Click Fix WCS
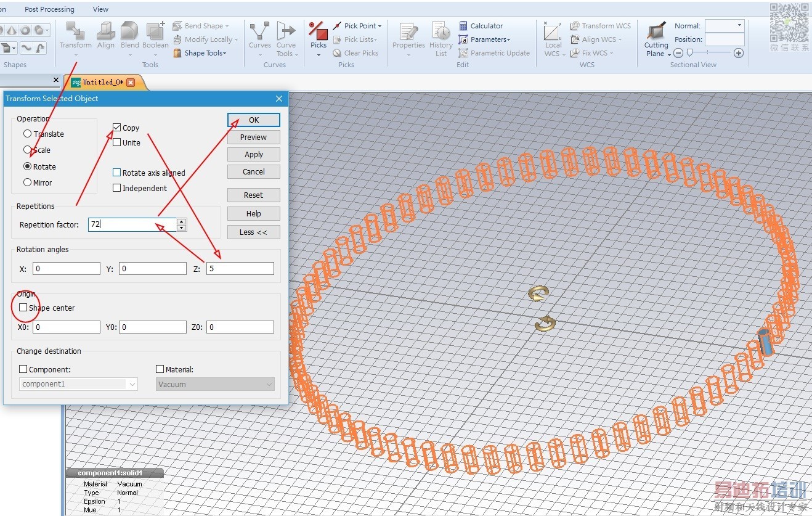The height and width of the screenshot is (516, 812). click(x=591, y=53)
